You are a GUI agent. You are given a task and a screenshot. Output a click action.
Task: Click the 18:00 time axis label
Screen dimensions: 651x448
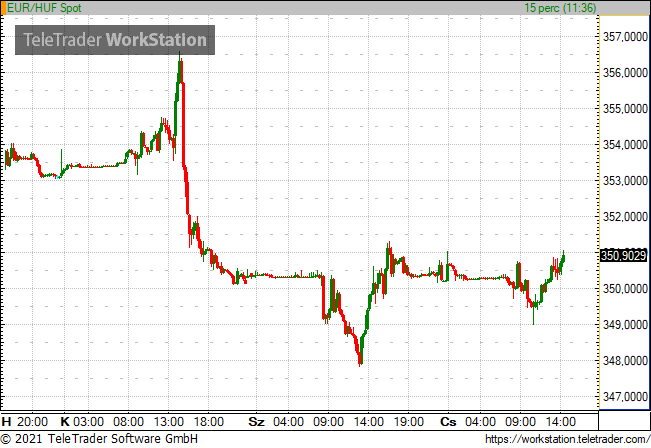pyautogui.click(x=209, y=422)
